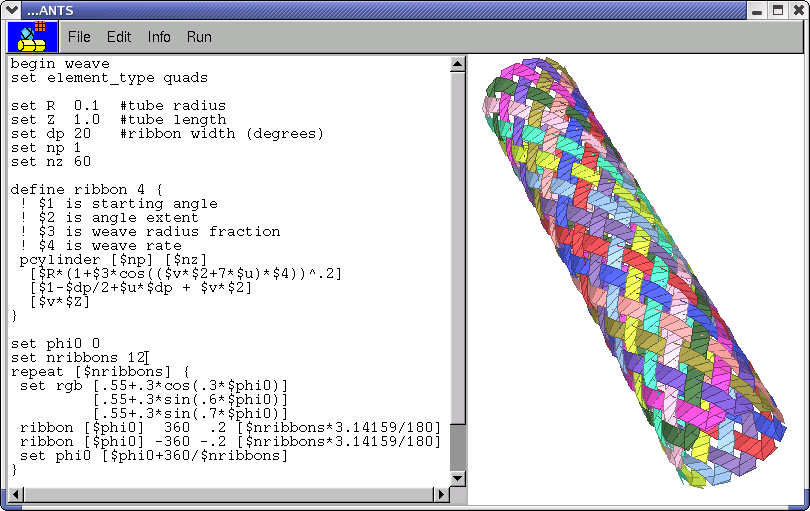
Task: Open the File menu
Action: coord(79,37)
